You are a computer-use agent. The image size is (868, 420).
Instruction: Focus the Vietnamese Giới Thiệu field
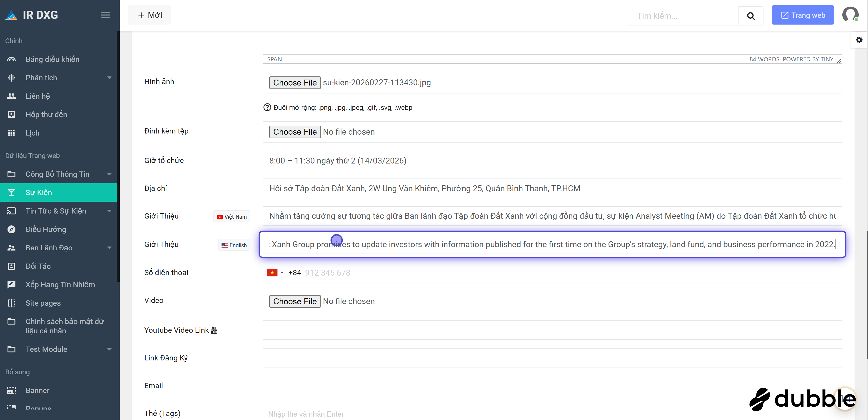[x=552, y=216]
